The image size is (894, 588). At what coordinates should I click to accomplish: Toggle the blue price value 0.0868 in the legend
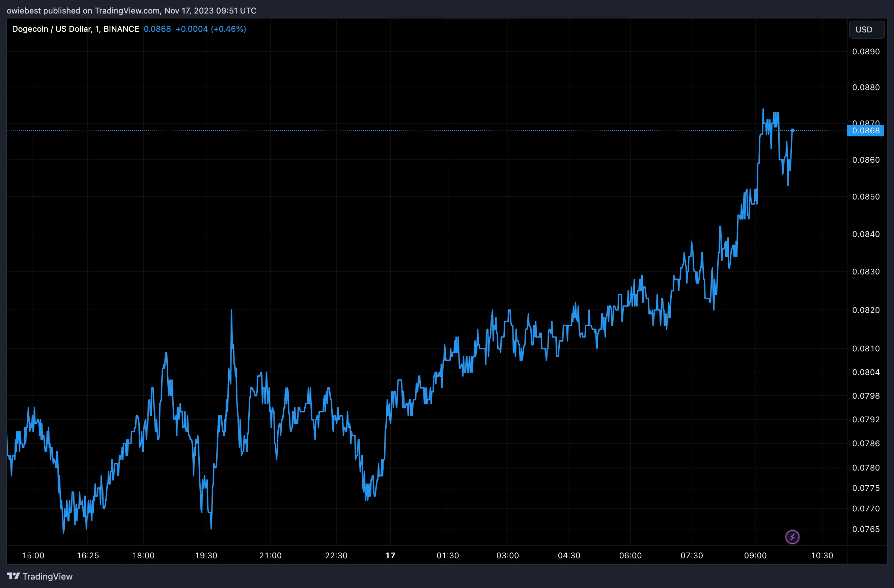click(158, 29)
